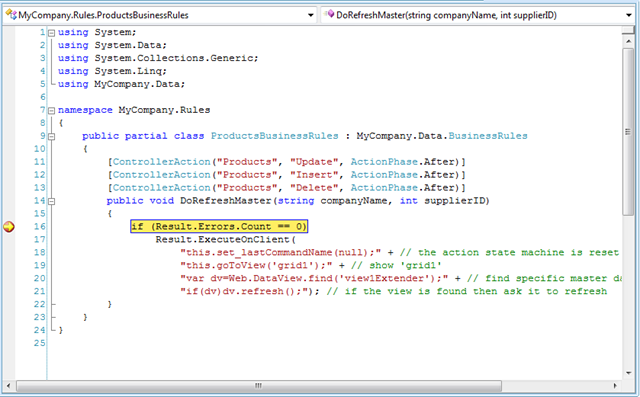This screenshot has width=640, height=397.
Task: Click 'Result.ExecuteOnClient(' on line 17
Action: [x=226, y=240]
